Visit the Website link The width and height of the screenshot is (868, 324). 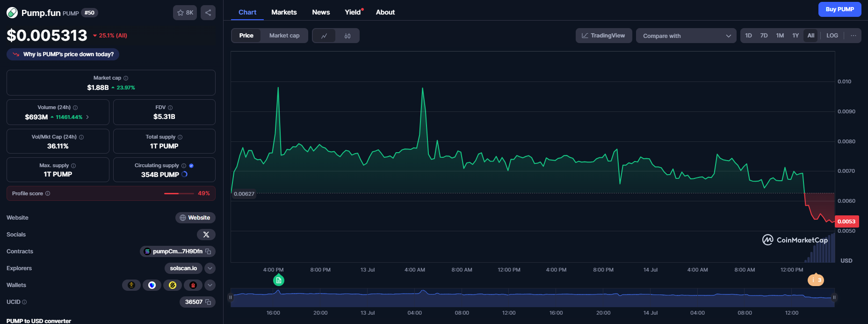tap(195, 218)
